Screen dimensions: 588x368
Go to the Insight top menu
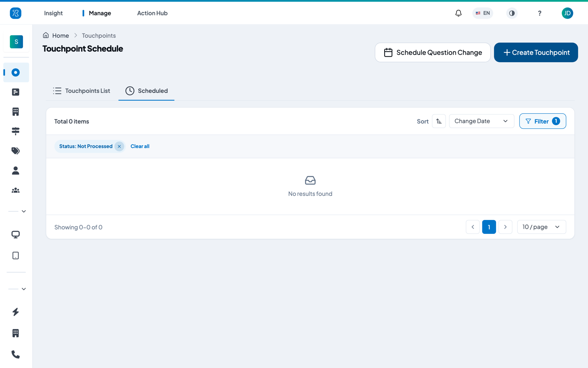coord(53,13)
